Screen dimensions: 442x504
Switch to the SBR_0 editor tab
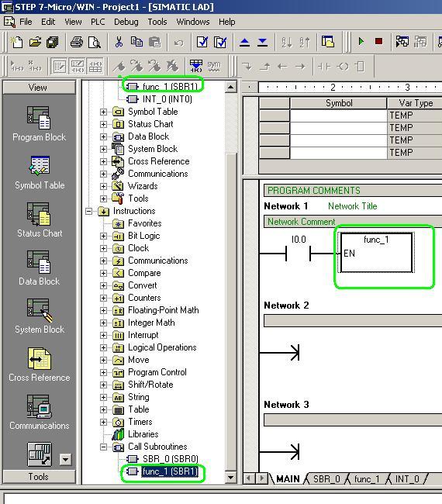(326, 479)
